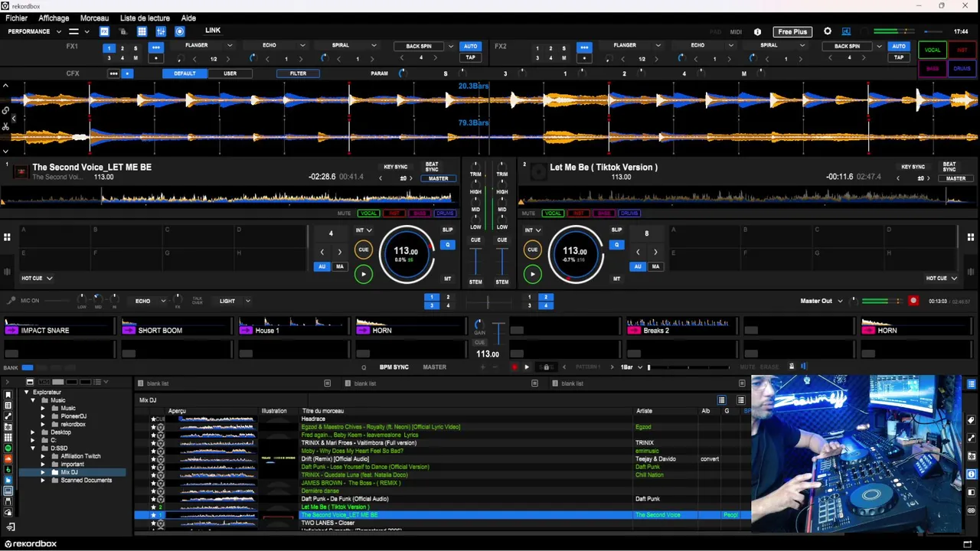The height and width of the screenshot is (551, 980).
Task: Start the sequencer play button
Action: (x=526, y=367)
